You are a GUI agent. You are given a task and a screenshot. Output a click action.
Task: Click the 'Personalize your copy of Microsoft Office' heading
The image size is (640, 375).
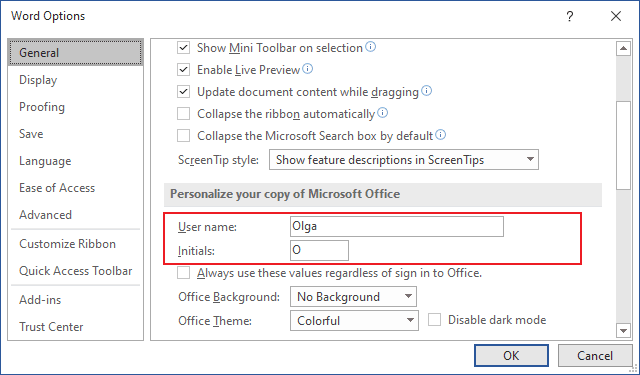pos(285,193)
